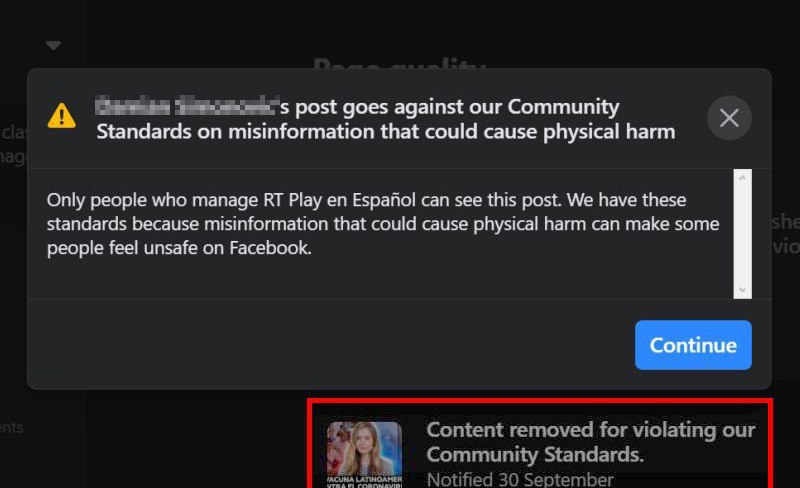The width and height of the screenshot is (800, 488).
Task: Expand the small dropdown triangle at top-left
Action: [x=54, y=45]
